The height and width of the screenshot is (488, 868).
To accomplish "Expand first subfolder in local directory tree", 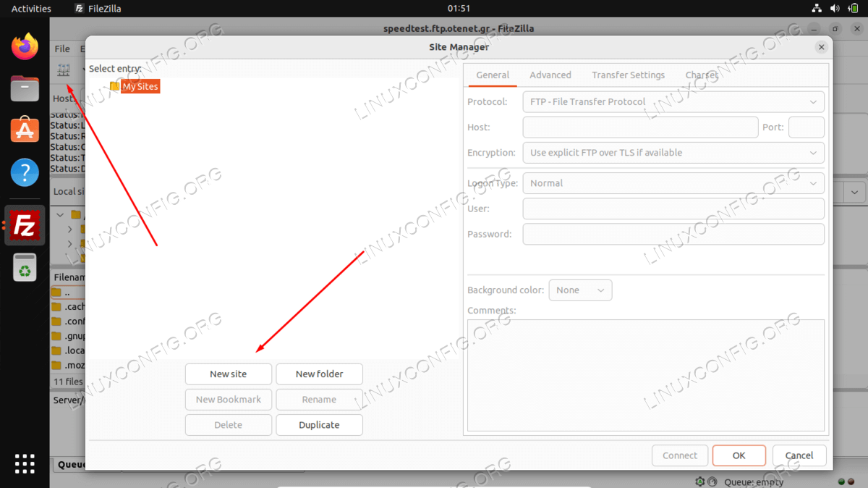I will (x=70, y=229).
